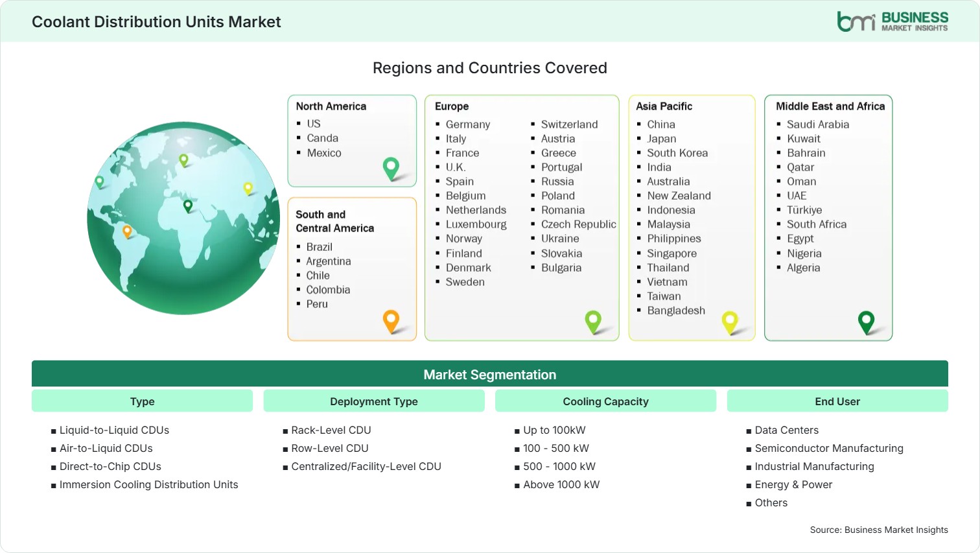980x553 pixels.
Task: Select 'Row-Level CDU' item
Action: (330, 448)
